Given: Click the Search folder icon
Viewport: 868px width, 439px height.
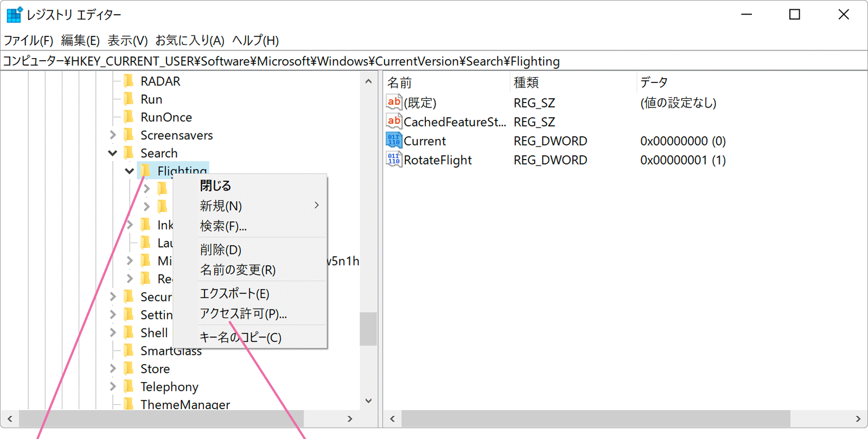Looking at the screenshot, I should click(129, 152).
